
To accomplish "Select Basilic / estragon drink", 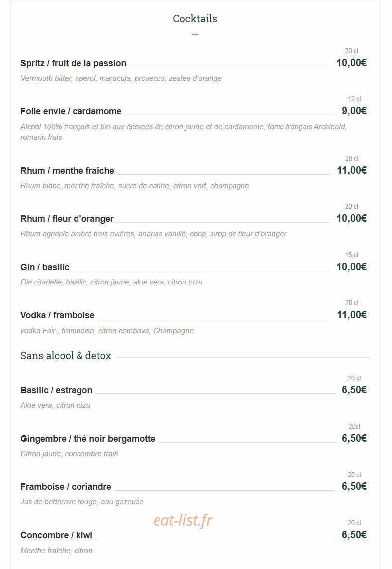I will [x=56, y=390].
